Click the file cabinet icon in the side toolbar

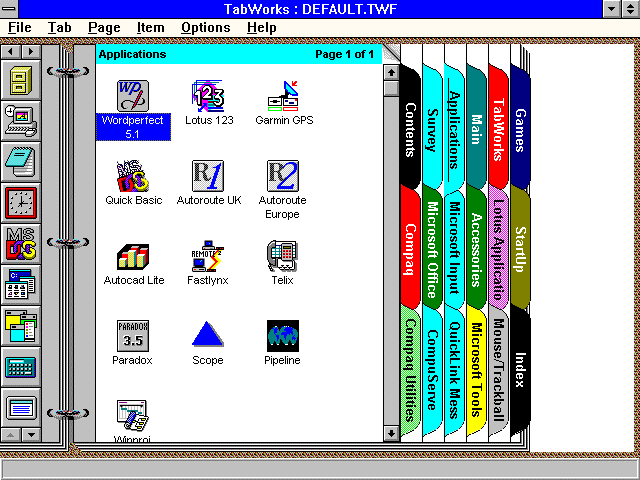21,80
